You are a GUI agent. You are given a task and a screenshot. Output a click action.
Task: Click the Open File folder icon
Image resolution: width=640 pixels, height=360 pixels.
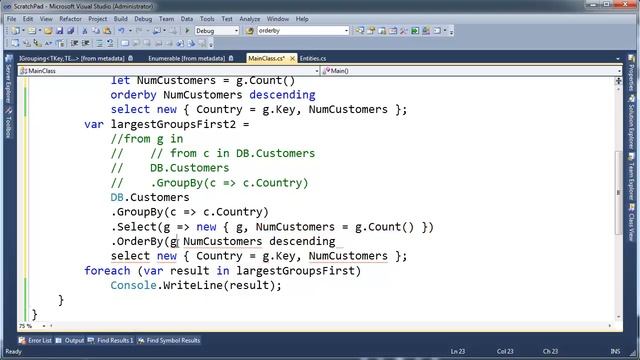coord(48,31)
